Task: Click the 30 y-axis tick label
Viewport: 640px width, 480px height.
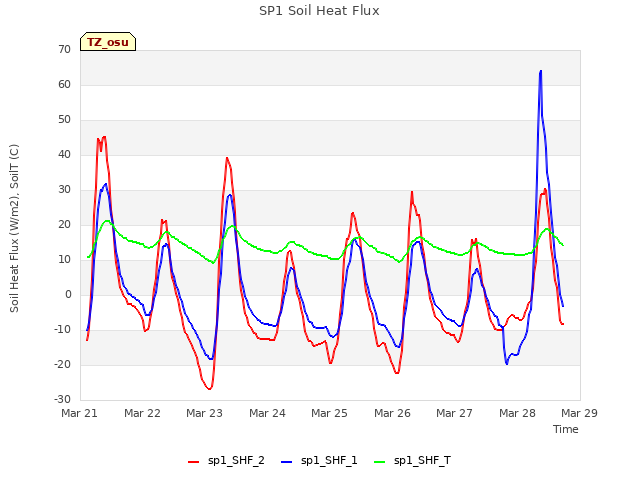Action: 64,190
